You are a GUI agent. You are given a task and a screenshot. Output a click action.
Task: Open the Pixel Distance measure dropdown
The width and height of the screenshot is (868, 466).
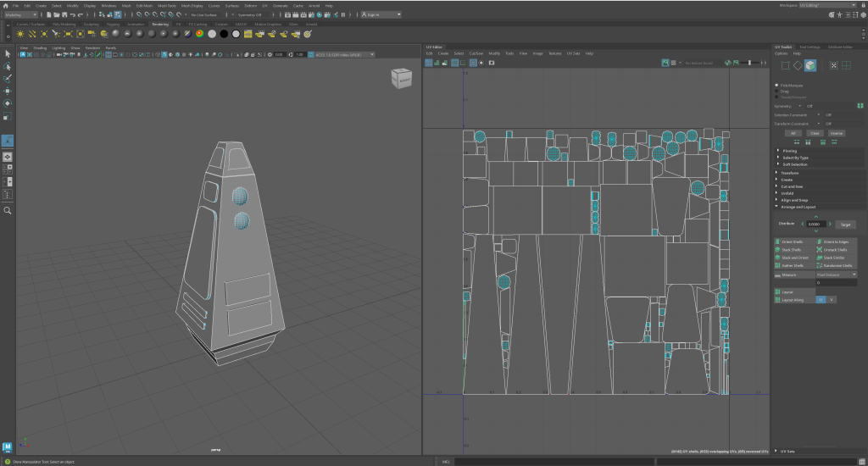[x=837, y=275]
